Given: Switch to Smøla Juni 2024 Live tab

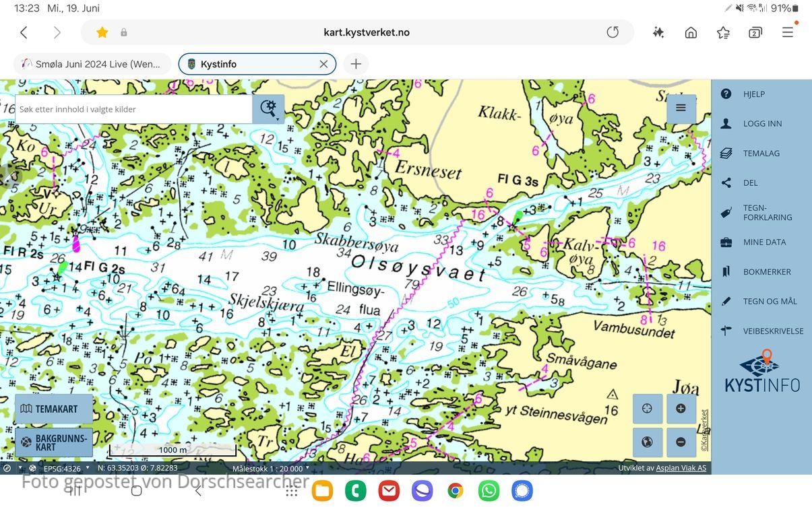Looking at the screenshot, I should click(x=91, y=64).
